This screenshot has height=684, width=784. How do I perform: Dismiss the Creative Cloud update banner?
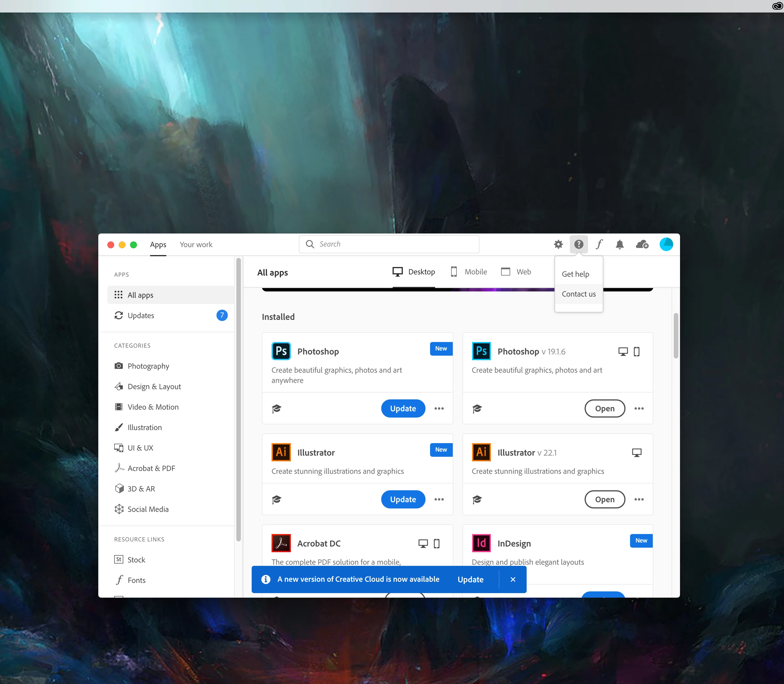pos(513,579)
